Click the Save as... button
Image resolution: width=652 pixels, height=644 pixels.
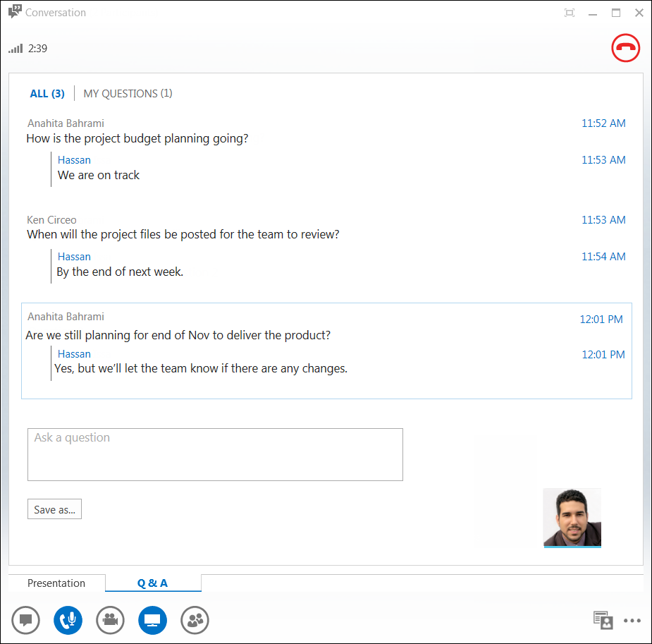tap(54, 509)
